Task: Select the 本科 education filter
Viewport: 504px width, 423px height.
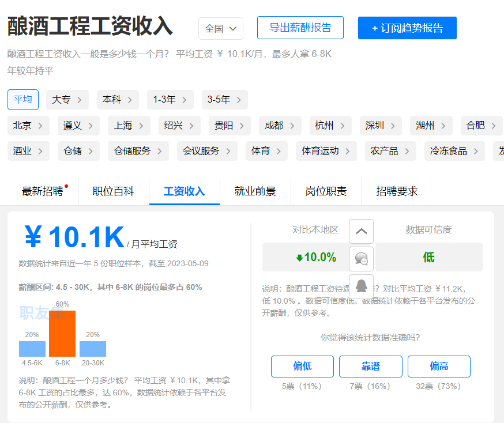Action: (x=118, y=100)
